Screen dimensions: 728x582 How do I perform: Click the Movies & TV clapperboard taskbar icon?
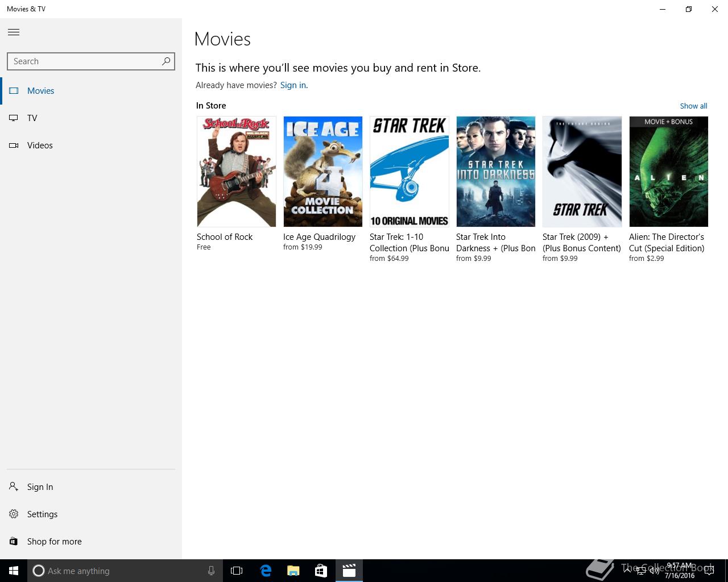(x=349, y=571)
